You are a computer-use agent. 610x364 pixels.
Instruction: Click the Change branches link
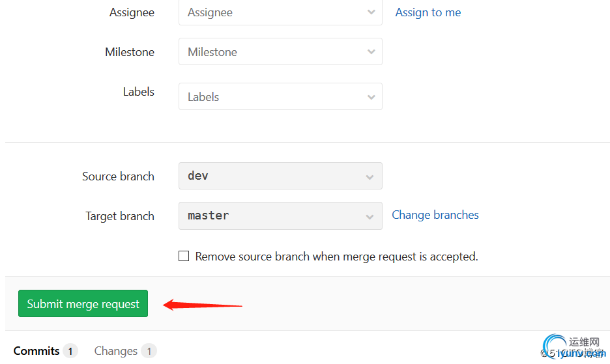click(x=435, y=215)
